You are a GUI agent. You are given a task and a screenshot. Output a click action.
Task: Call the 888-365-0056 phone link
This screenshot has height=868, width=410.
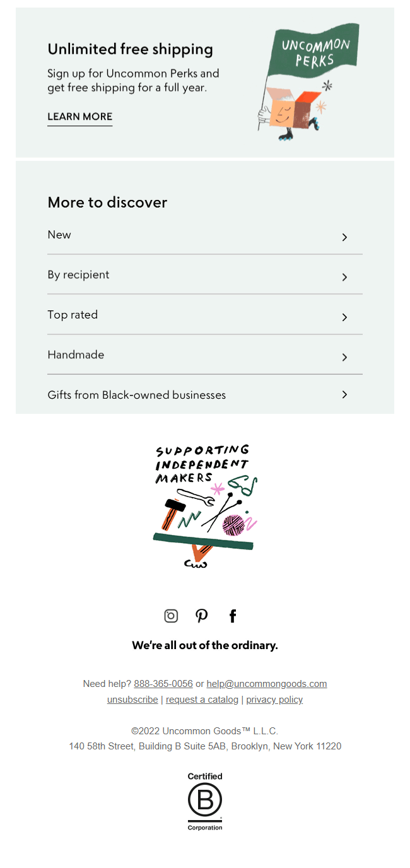163,684
